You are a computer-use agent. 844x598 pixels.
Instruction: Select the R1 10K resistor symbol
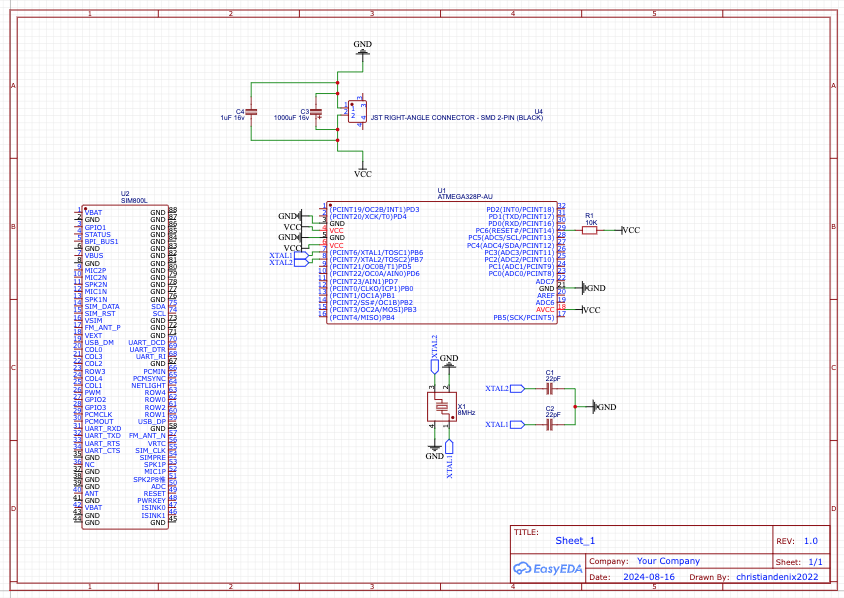click(x=590, y=230)
